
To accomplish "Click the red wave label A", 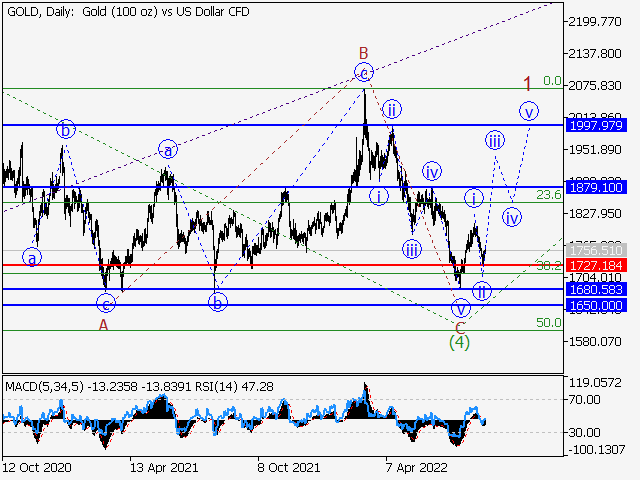I will pyautogui.click(x=104, y=325).
